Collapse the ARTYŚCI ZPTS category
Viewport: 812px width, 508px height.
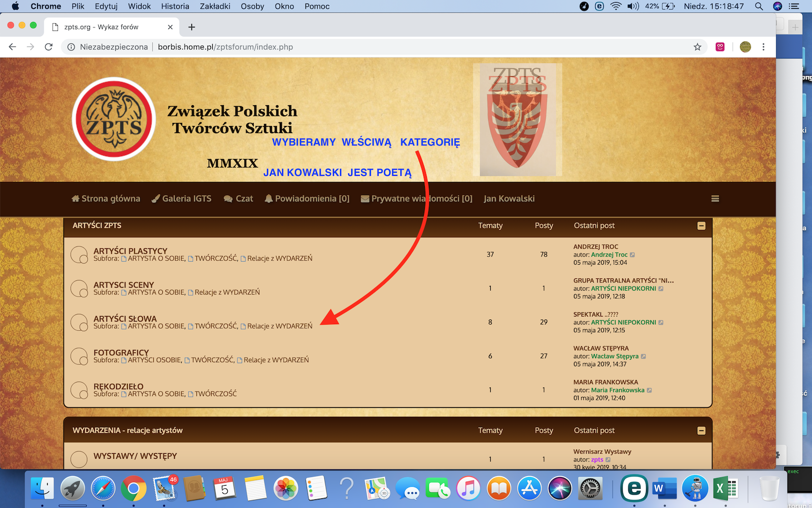coord(701,226)
